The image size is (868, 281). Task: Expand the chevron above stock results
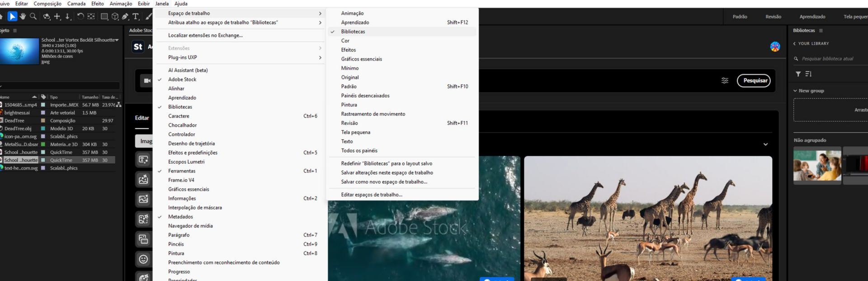[765, 144]
